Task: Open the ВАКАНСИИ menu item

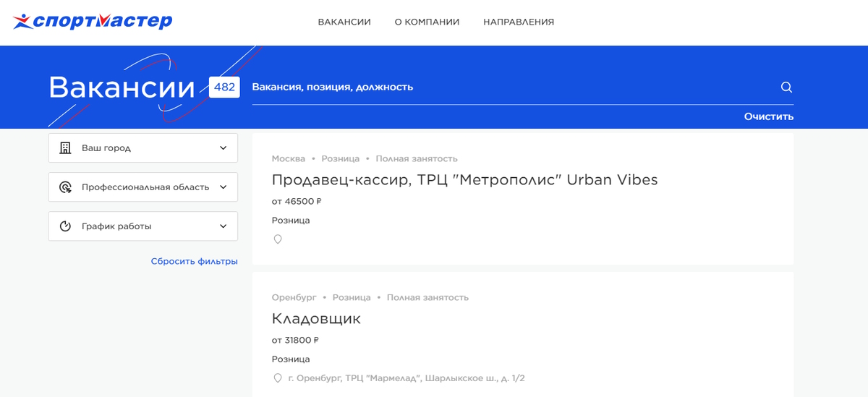Action: [344, 22]
